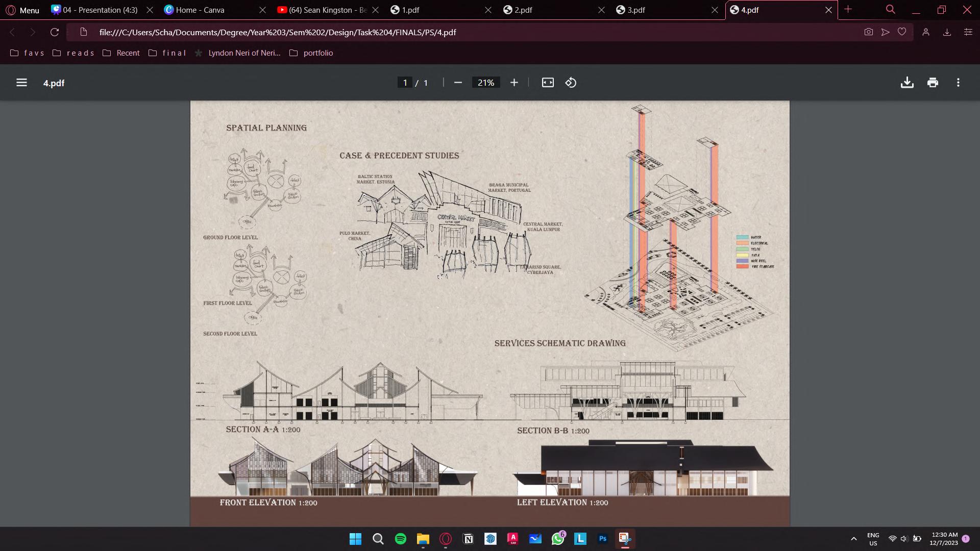980x551 pixels.
Task: Open the PDF sidebar hamburger menu
Action: pyautogui.click(x=21, y=83)
